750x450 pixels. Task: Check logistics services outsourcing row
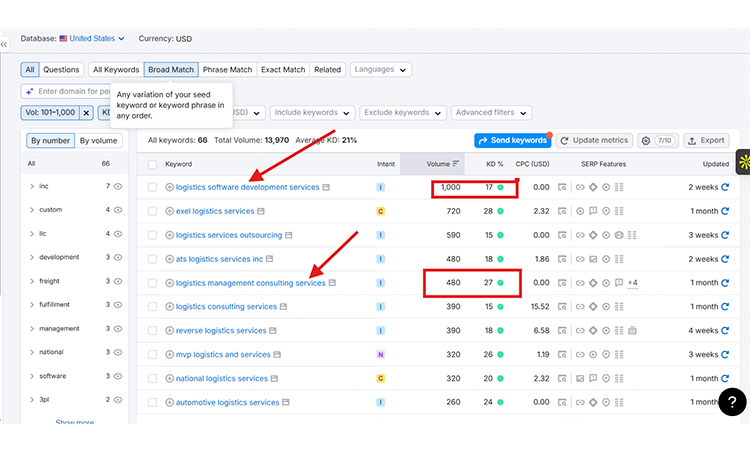point(152,235)
